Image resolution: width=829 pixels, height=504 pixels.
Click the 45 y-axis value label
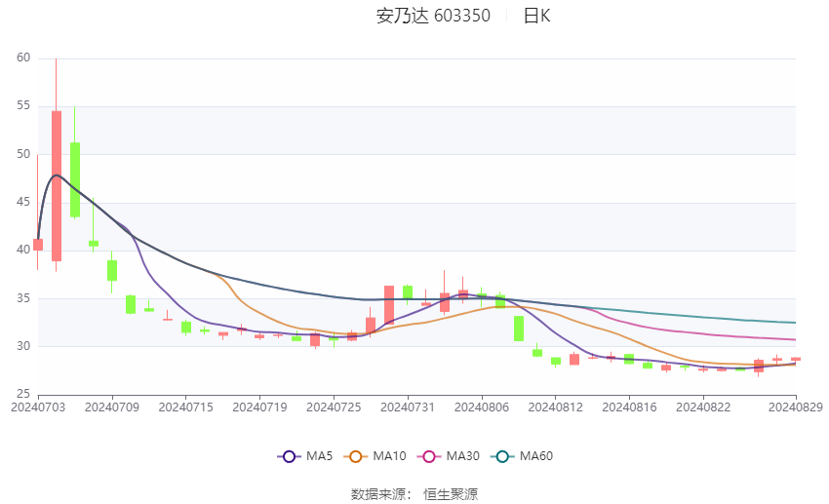[23, 202]
